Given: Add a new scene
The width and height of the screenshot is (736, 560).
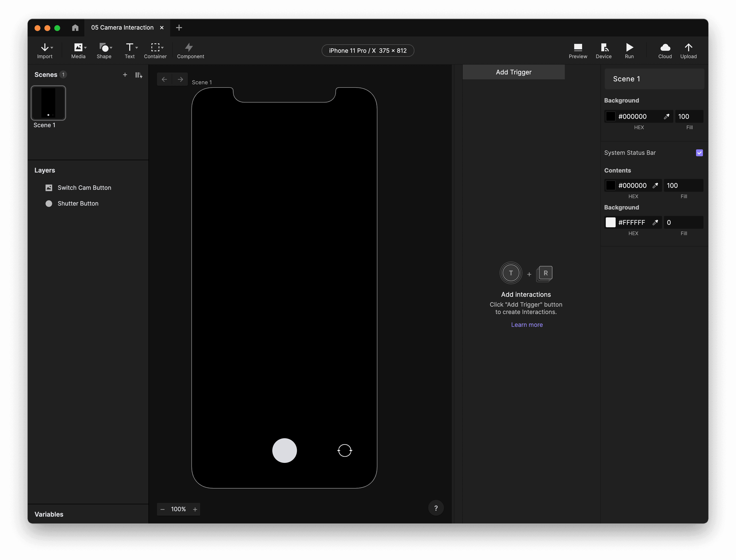Looking at the screenshot, I should [x=125, y=75].
